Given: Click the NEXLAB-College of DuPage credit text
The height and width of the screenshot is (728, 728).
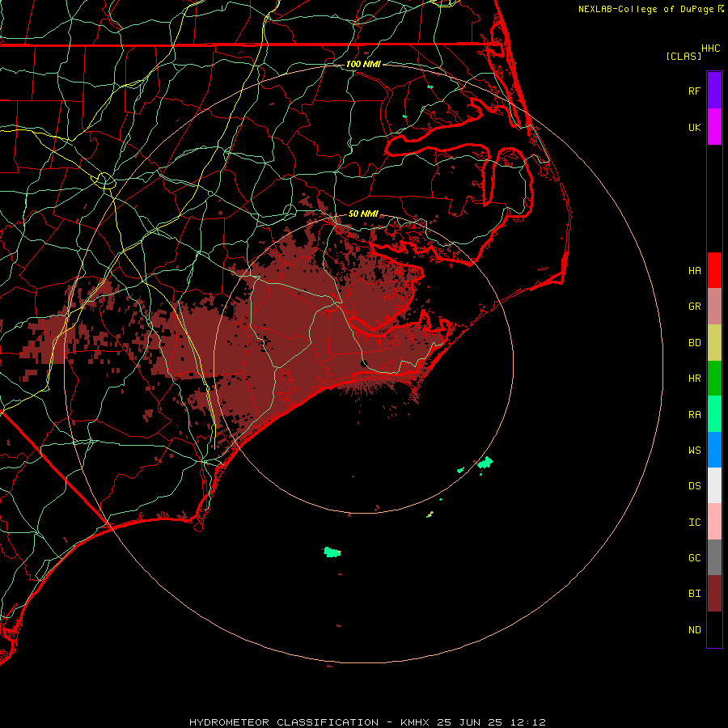Looking at the screenshot, I should pos(645,9).
